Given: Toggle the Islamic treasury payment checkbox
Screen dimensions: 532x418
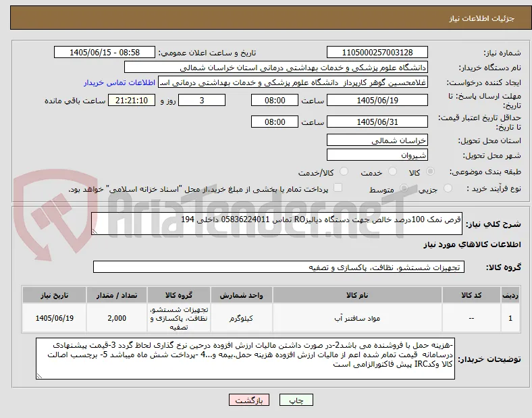Looking at the screenshot, I should (338, 188).
